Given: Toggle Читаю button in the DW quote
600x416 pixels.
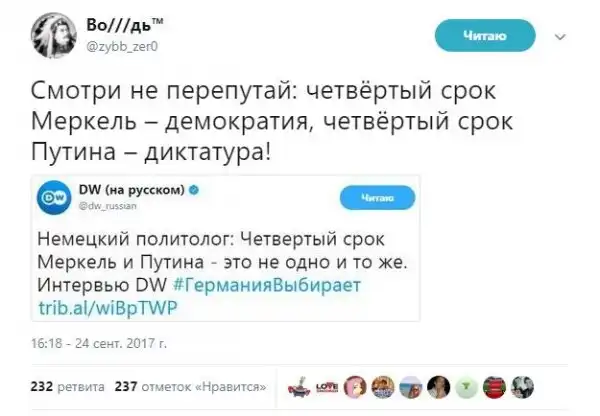Looking at the screenshot, I should pos(377,197).
